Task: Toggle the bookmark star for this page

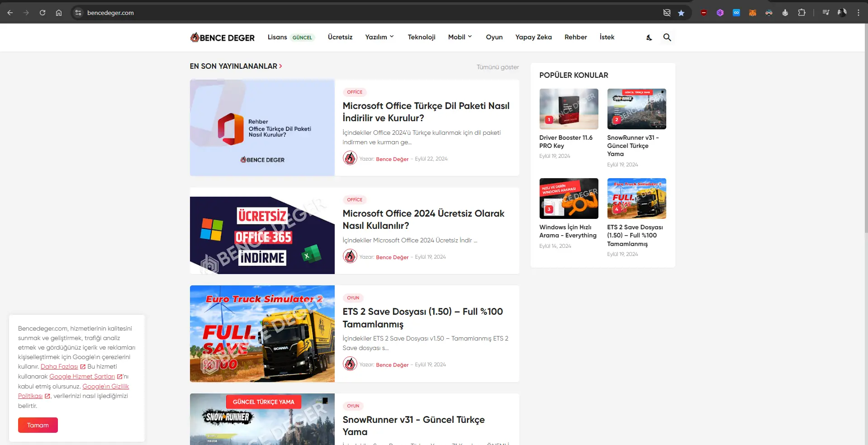Action: click(x=681, y=13)
